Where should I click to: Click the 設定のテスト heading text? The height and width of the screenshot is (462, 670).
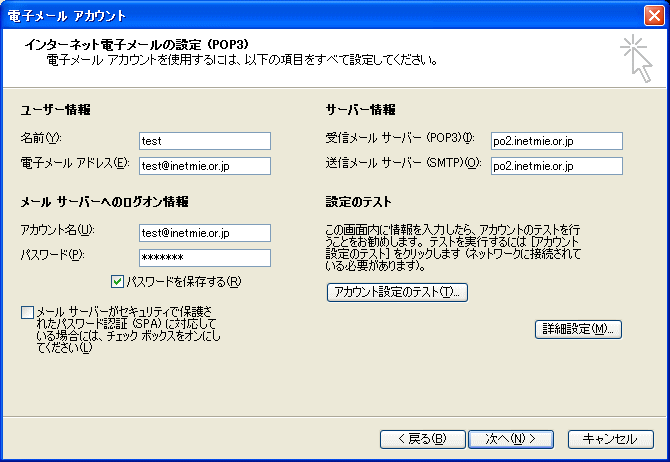358,202
